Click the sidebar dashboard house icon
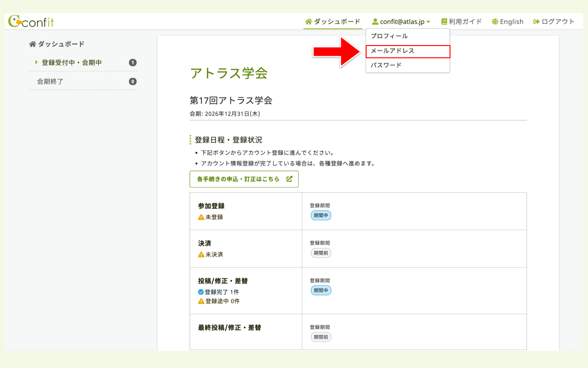Viewport: 588px width, 368px height. (32, 44)
